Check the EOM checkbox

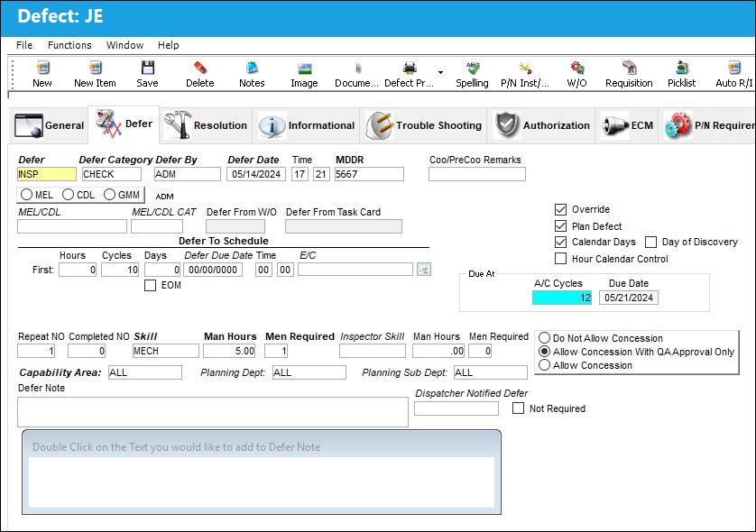[x=150, y=285]
